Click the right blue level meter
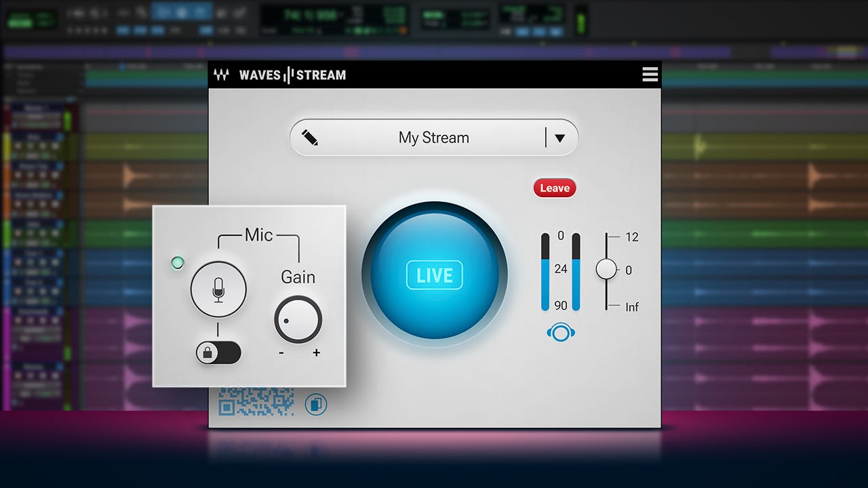 (x=576, y=272)
